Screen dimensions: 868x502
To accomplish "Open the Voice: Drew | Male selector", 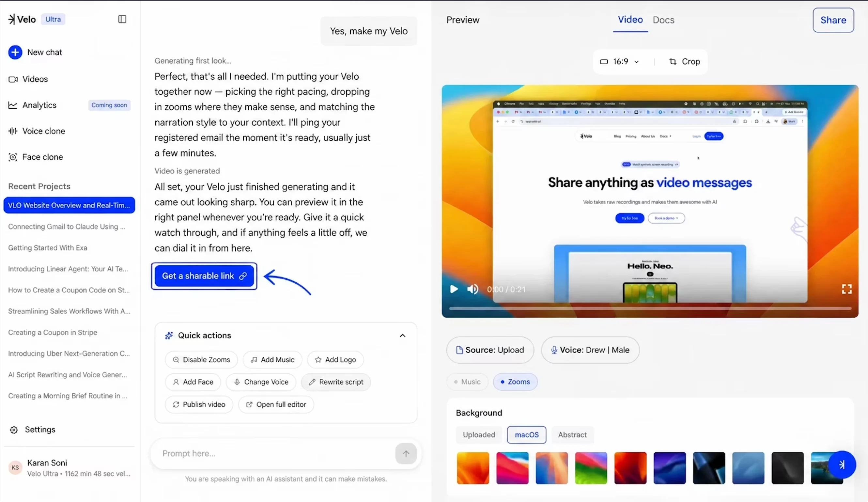I will tap(590, 350).
